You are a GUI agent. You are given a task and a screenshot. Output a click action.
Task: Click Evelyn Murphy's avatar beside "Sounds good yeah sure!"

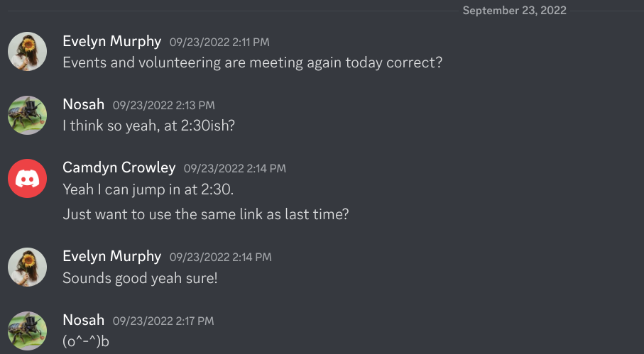28,267
